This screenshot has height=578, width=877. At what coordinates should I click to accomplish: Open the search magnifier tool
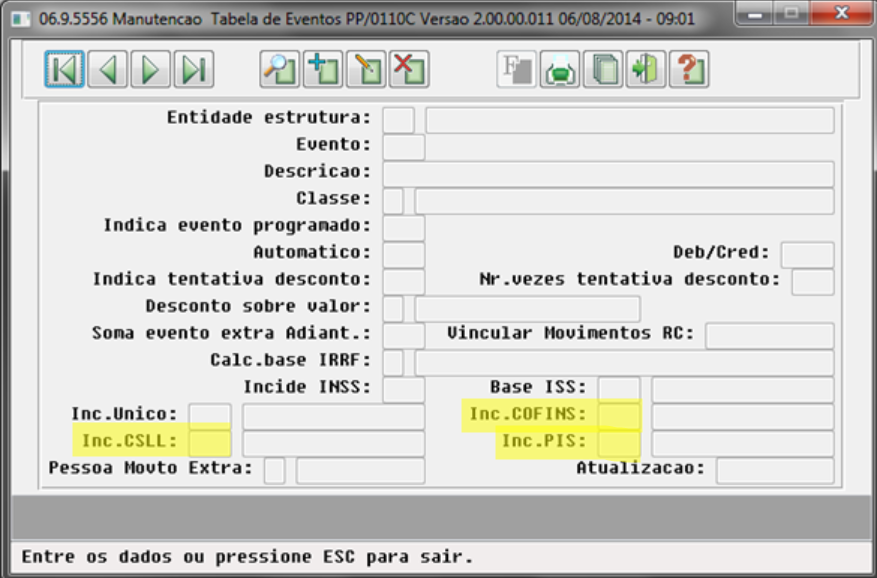pos(280,69)
